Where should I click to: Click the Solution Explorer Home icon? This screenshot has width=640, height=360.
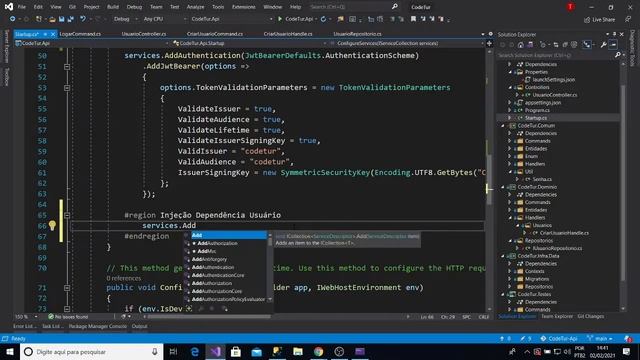point(521,45)
